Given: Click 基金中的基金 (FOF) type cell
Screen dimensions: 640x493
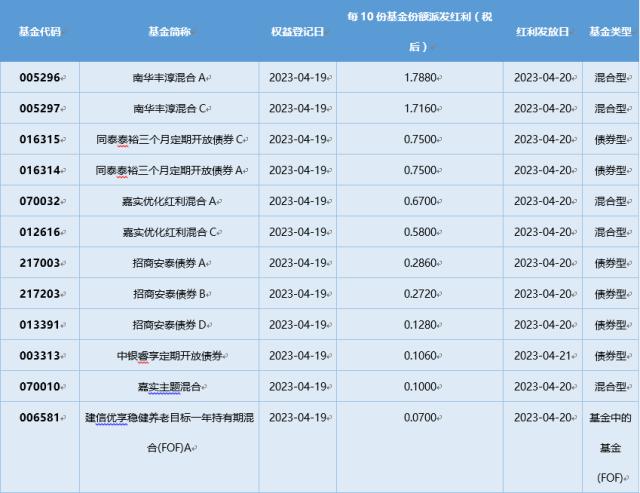Looking at the screenshot, I should [610, 447].
